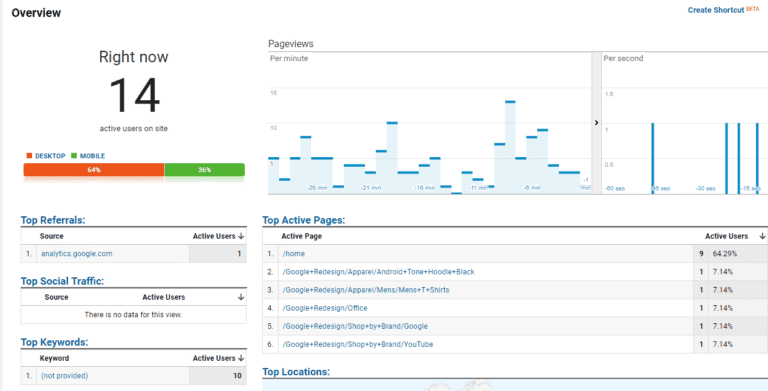The width and height of the screenshot is (768, 391).
Task: Click sort arrow in Top Keywords header
Action: pyautogui.click(x=241, y=358)
